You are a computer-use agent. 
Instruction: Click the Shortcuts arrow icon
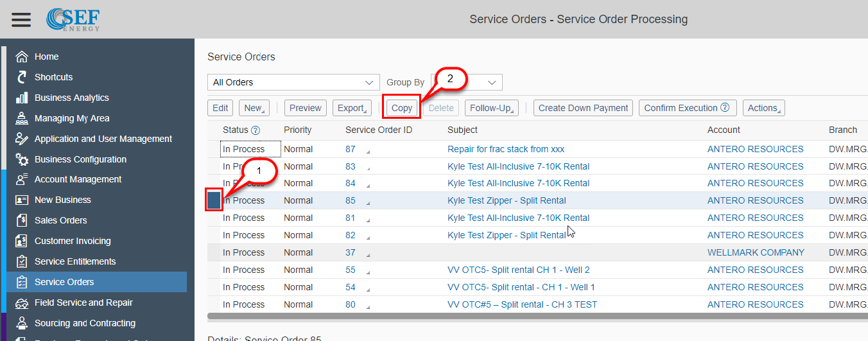pos(22,77)
